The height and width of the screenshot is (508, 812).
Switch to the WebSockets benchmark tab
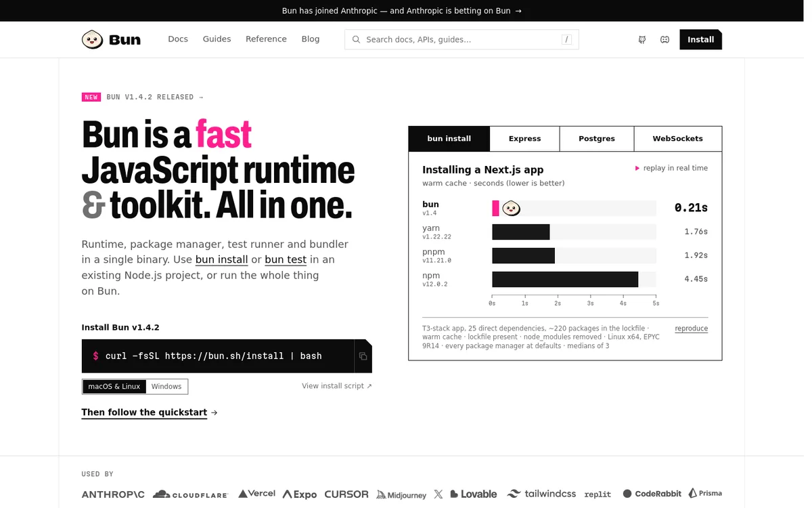(678, 139)
